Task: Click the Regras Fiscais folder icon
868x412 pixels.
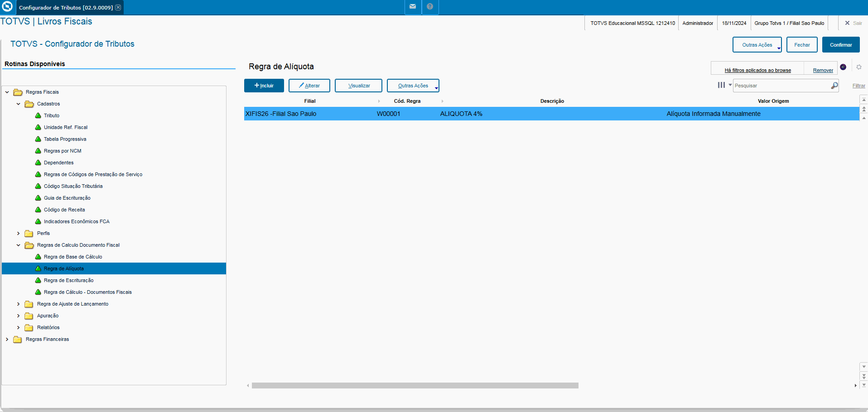Action: pyautogui.click(x=18, y=92)
